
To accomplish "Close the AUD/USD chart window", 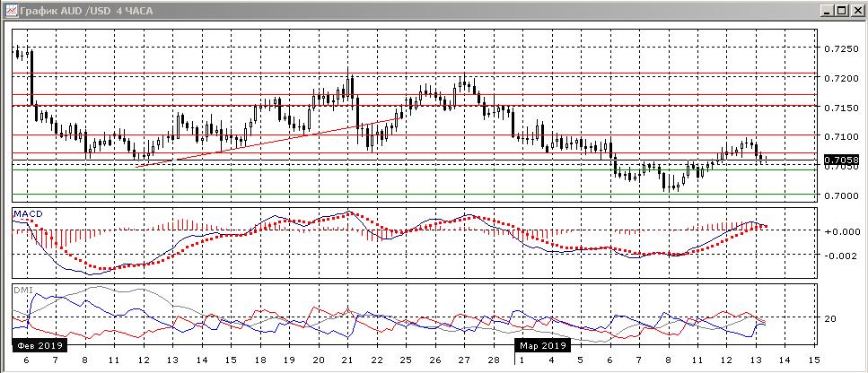I will 855,11.
